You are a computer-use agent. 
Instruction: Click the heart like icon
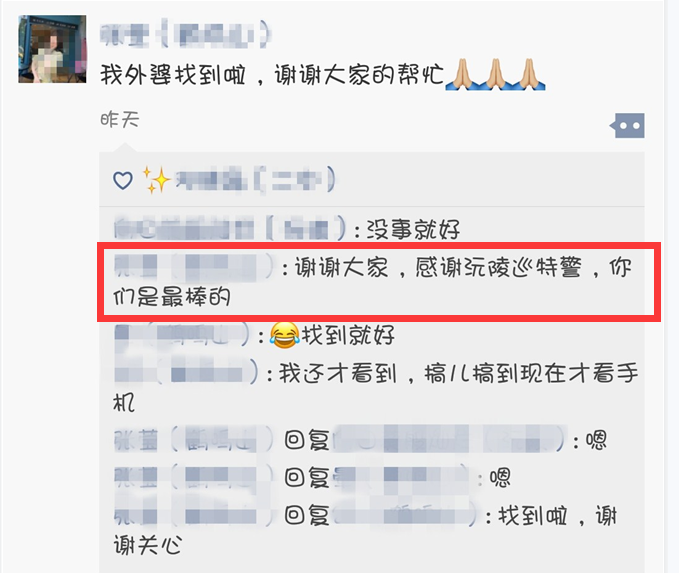(x=123, y=180)
